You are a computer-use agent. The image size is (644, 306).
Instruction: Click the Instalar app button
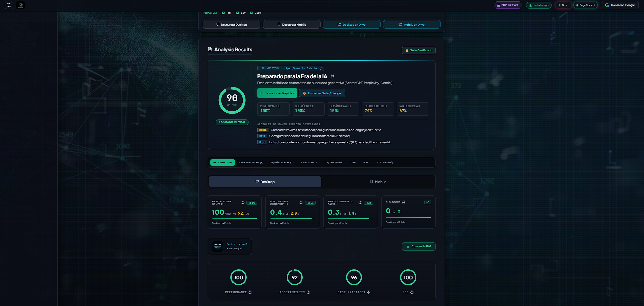pos(539,5)
